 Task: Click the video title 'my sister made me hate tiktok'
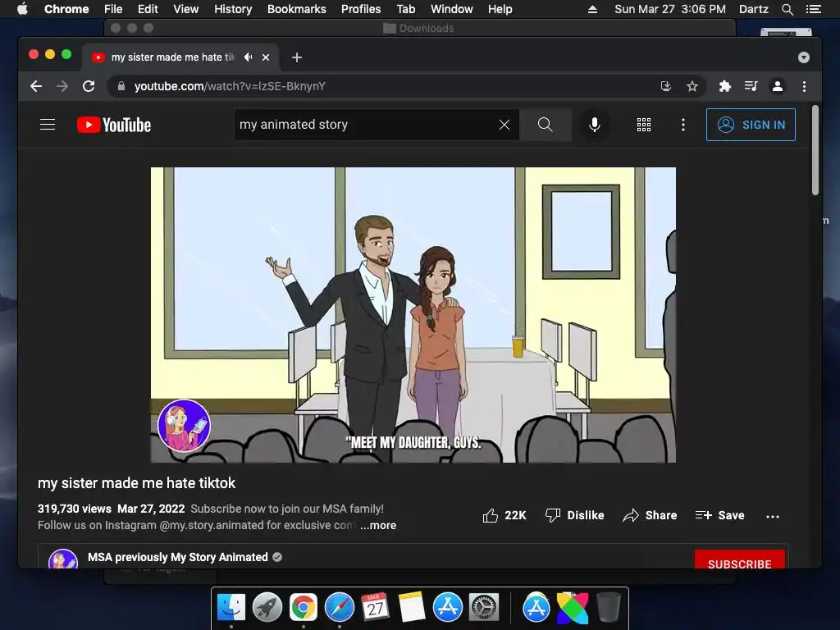137,483
